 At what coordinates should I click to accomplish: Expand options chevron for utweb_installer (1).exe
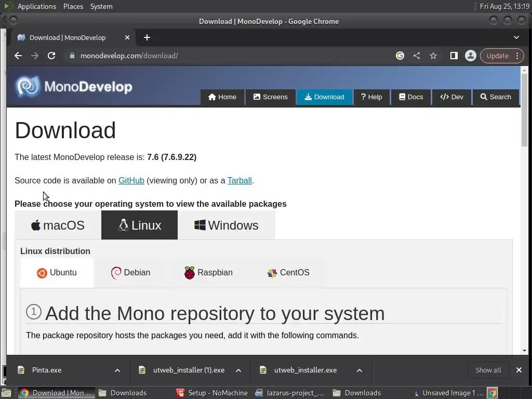[x=238, y=370]
